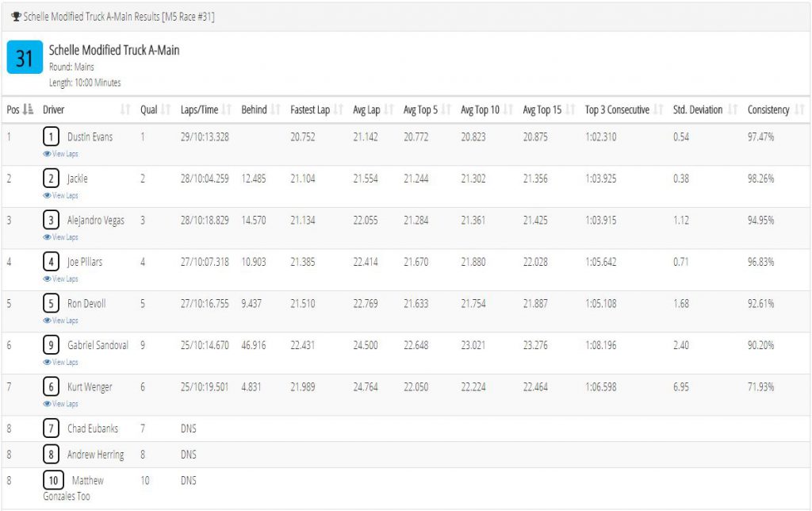Select Ron Devoll top 3 consecutive 1:05.108
Viewport: 812px width, 511px height.
point(601,303)
